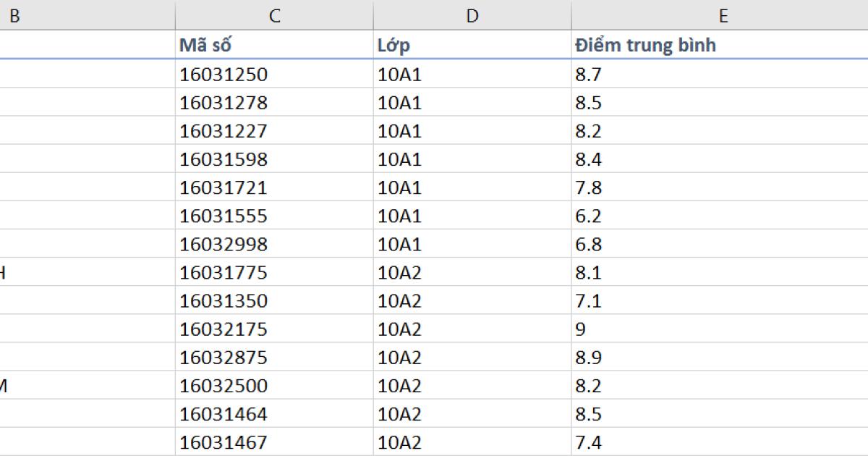Click score 8.5 in row 16031464

click(x=720, y=413)
